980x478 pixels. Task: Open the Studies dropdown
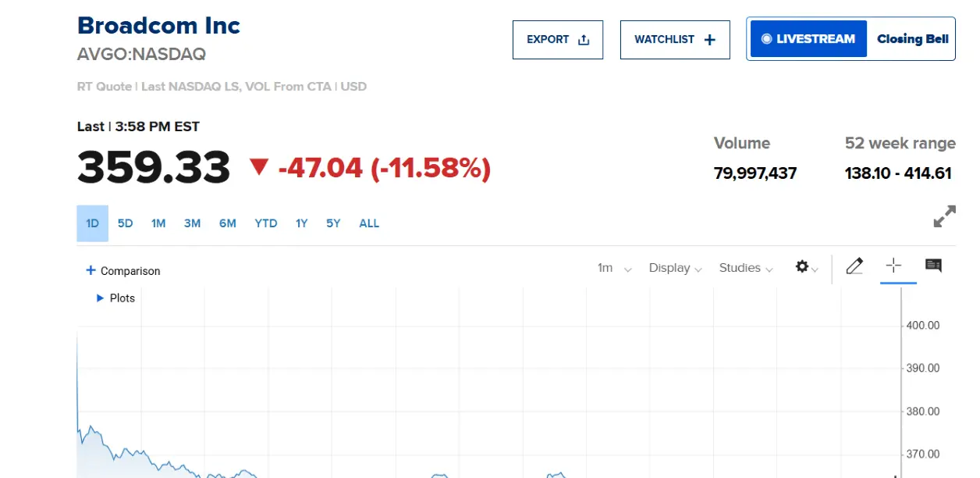coord(745,268)
